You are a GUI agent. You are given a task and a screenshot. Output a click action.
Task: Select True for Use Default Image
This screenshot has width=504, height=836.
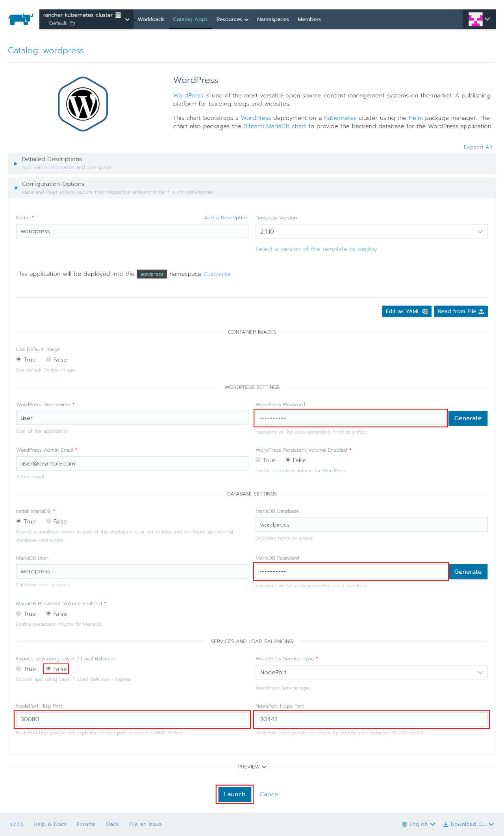pyautogui.click(x=19, y=359)
